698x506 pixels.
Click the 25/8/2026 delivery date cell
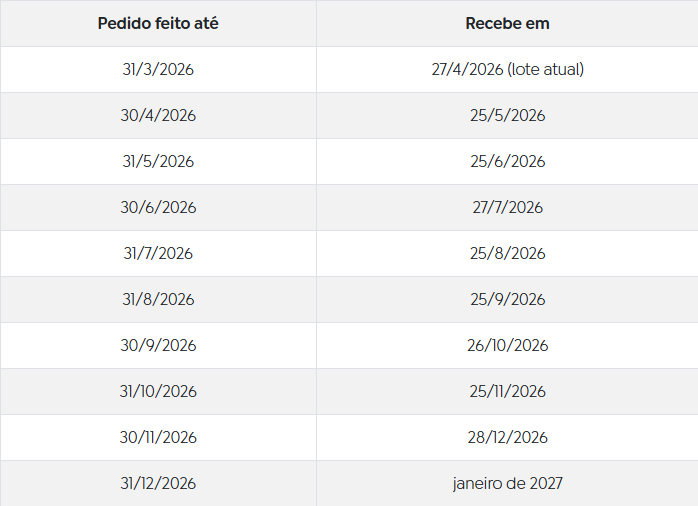click(x=507, y=253)
